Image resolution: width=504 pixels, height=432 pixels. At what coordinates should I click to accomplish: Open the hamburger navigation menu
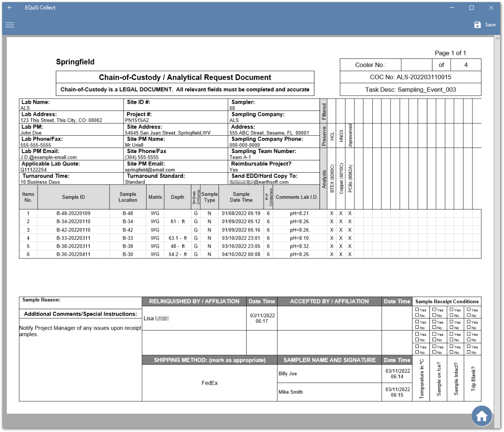coord(10,25)
